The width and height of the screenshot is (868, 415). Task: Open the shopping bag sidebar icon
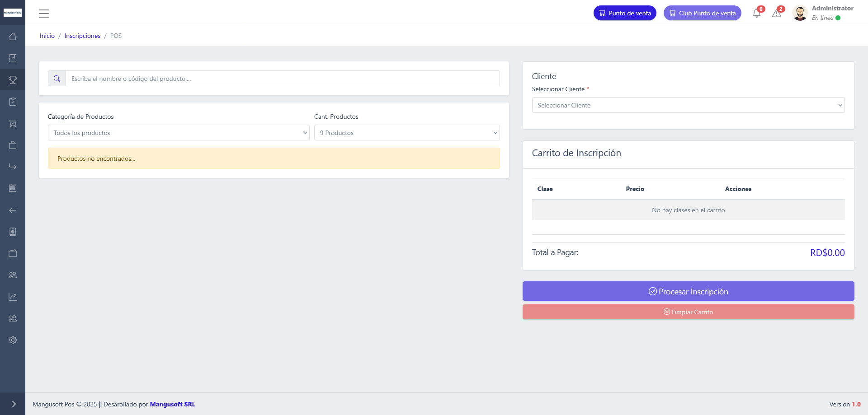coord(13,145)
